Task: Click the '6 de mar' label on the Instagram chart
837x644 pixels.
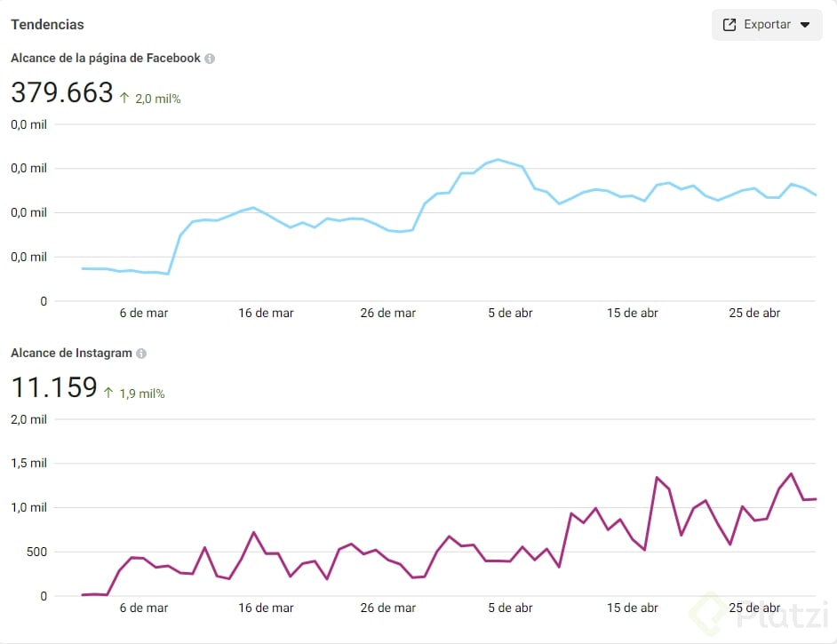Action: (144, 608)
